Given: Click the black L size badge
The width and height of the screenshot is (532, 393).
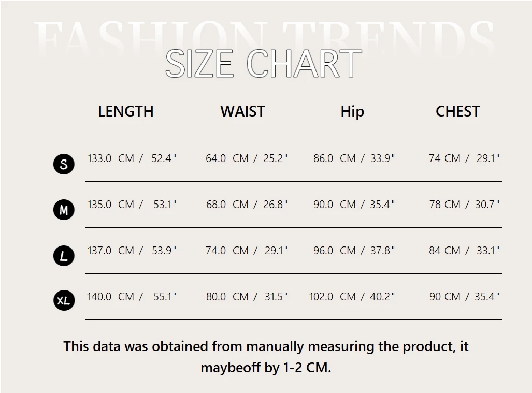Looking at the screenshot, I should coord(64,256).
